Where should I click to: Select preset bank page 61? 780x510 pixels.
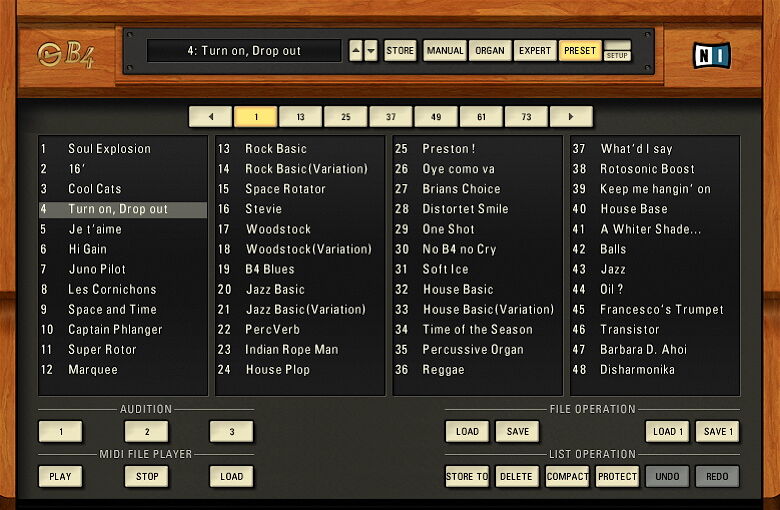(x=481, y=117)
